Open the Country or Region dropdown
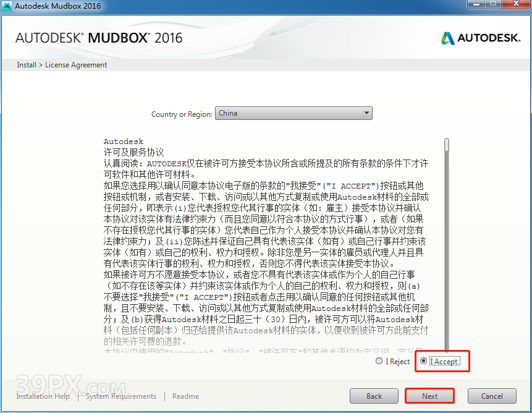The width and height of the screenshot is (532, 413). pyautogui.click(x=293, y=113)
